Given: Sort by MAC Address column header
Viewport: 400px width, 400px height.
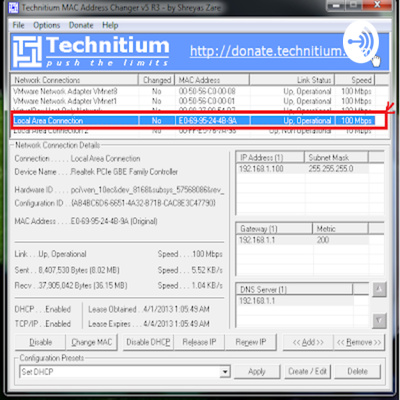Looking at the screenshot, I should (212, 80).
